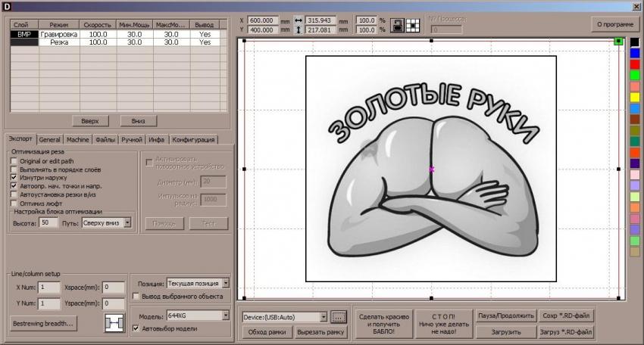Click the 'О программе' button
The width and height of the screenshot is (644, 345).
pos(615,24)
